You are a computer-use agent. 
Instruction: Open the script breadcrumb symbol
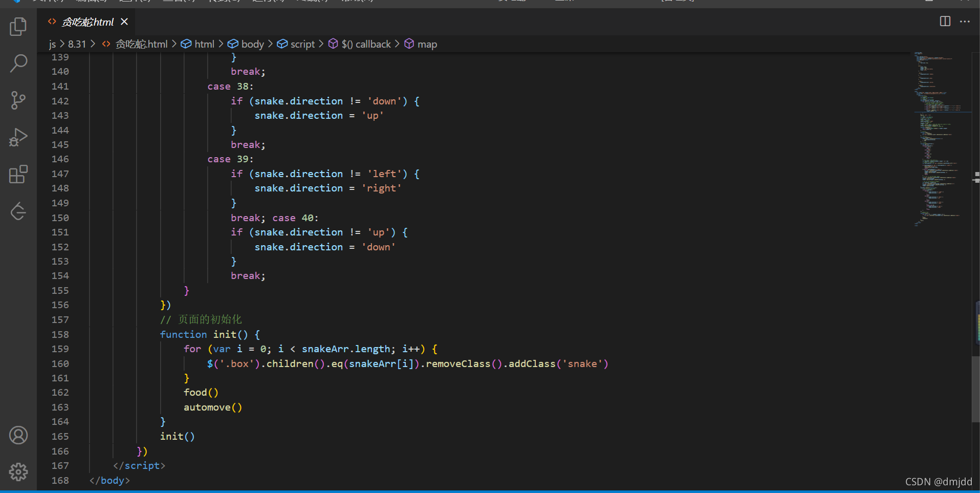(296, 45)
